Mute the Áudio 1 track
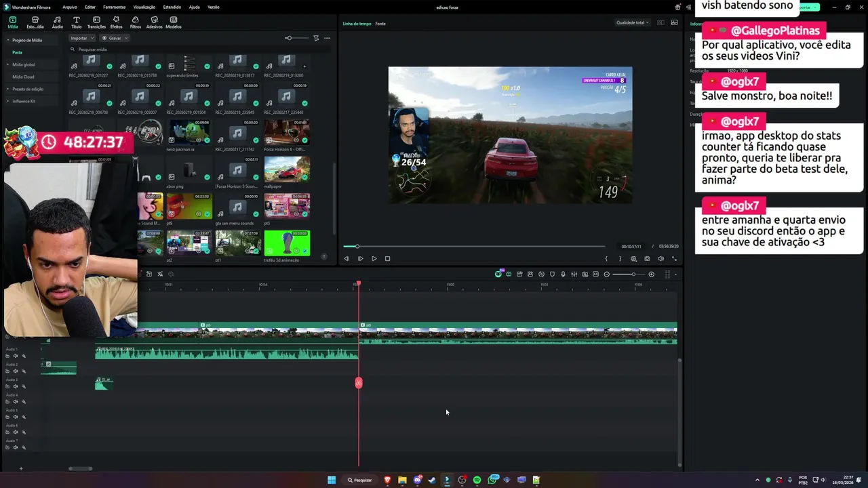 pos(16,356)
